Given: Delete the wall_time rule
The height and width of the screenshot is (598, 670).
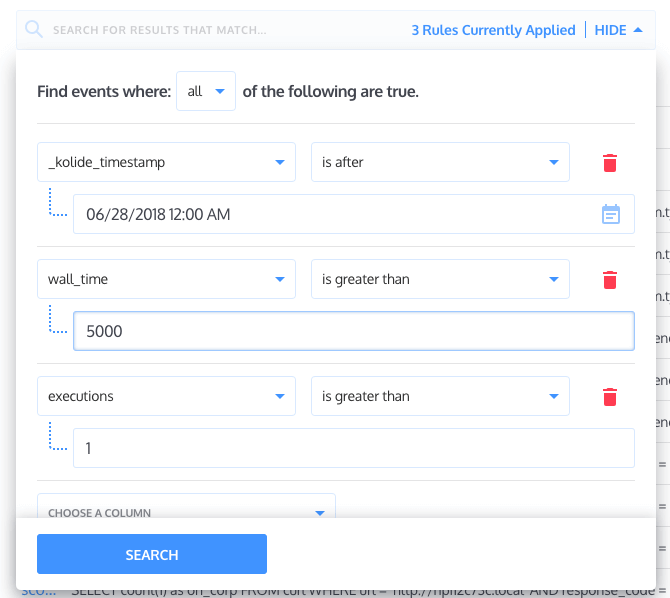Looking at the screenshot, I should click(x=610, y=280).
